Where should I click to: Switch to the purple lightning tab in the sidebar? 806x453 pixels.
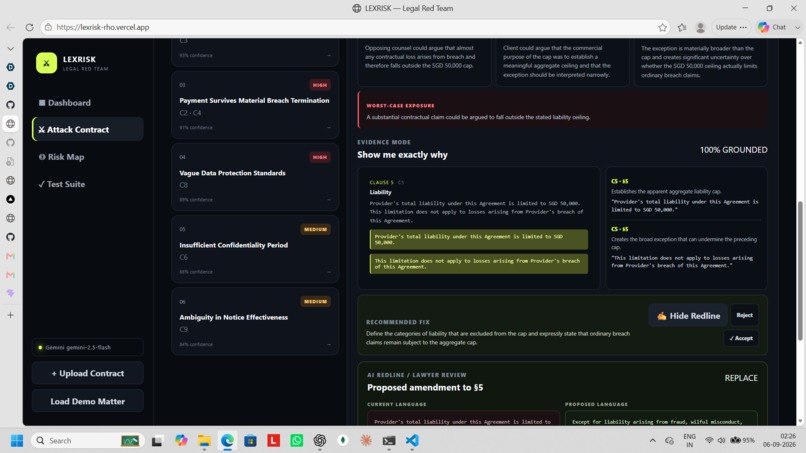10,293
